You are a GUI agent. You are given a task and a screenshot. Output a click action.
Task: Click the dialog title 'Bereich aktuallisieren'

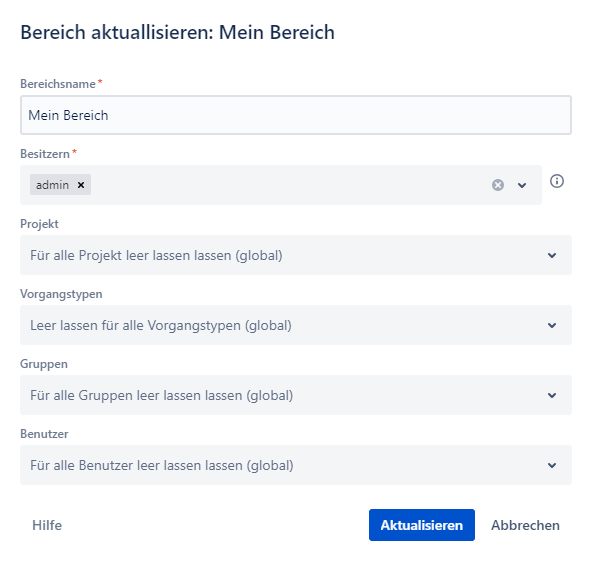pos(117,32)
